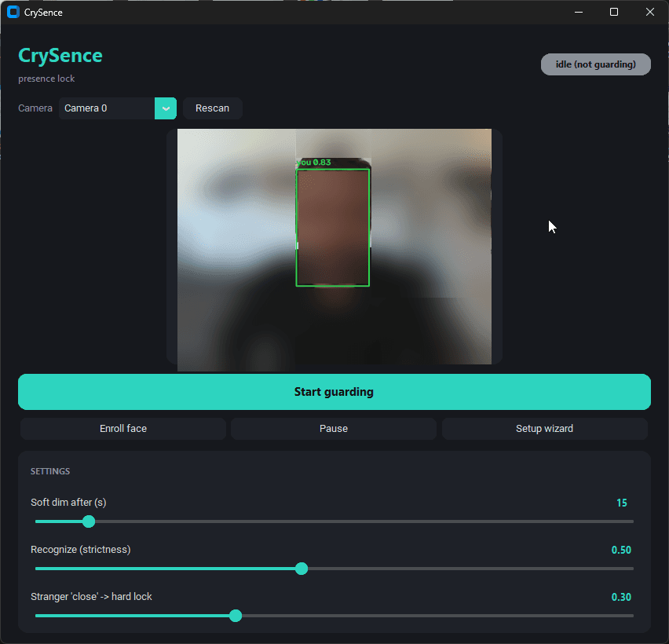Click the Pause button
The width and height of the screenshot is (669, 644).
334,429
